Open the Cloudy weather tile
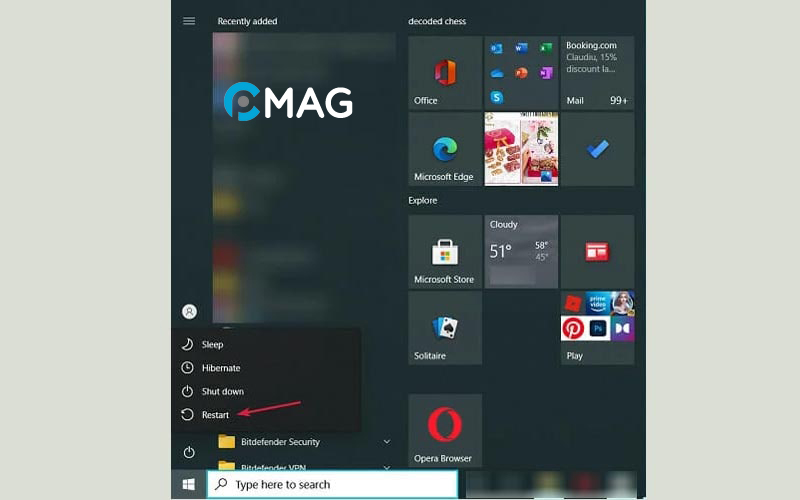Image resolution: width=800 pixels, height=500 pixels. click(521, 252)
